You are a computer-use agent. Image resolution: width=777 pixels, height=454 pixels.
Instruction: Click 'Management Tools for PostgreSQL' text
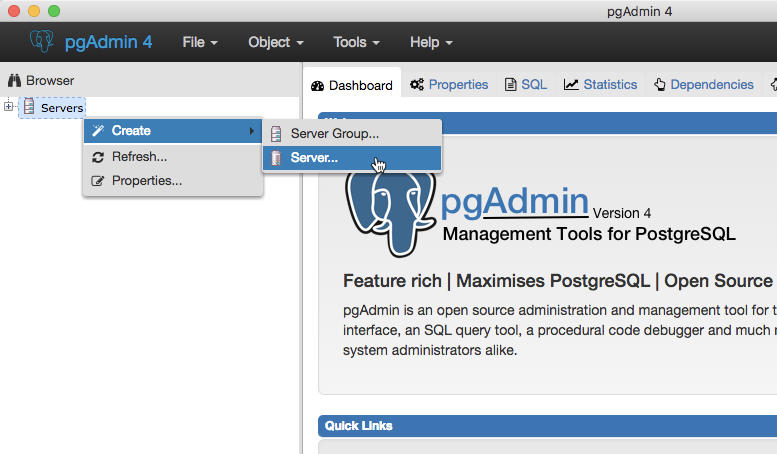(589, 234)
